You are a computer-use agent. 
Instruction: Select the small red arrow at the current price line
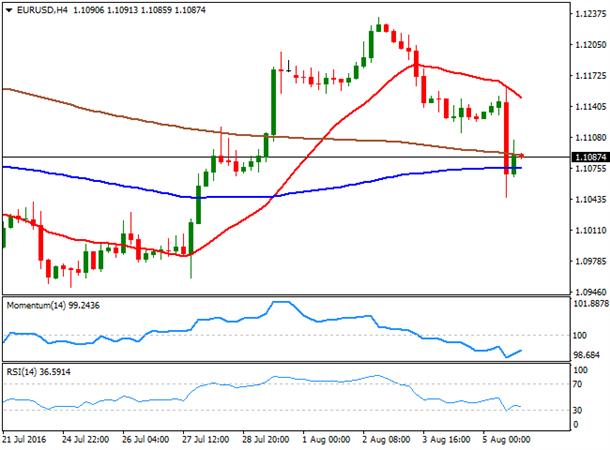tap(522, 156)
